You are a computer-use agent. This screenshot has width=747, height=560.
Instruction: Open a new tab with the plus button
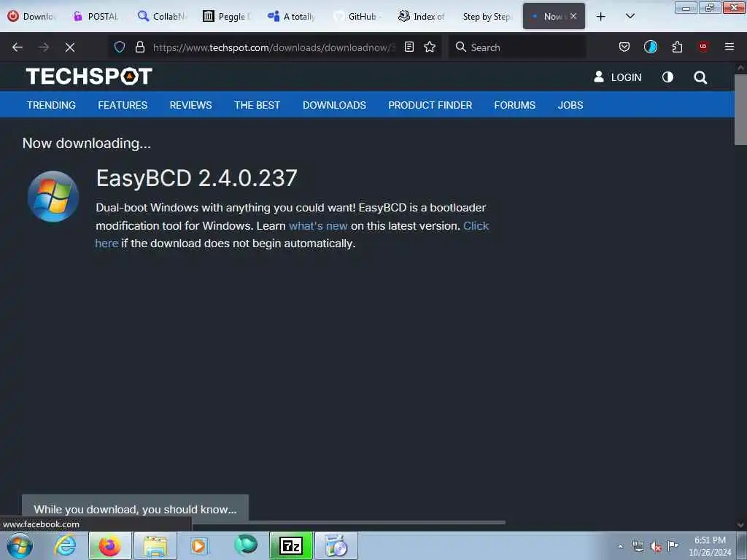pos(601,17)
